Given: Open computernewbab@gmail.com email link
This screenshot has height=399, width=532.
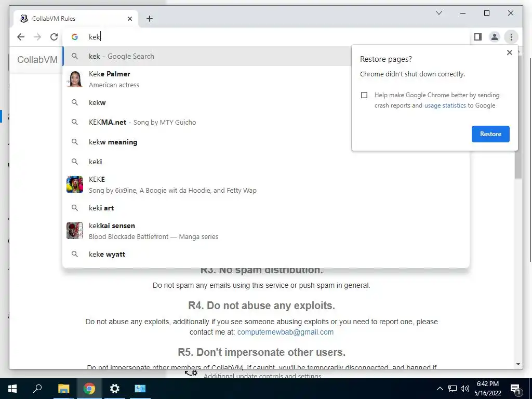Looking at the screenshot, I should pyautogui.click(x=285, y=332).
